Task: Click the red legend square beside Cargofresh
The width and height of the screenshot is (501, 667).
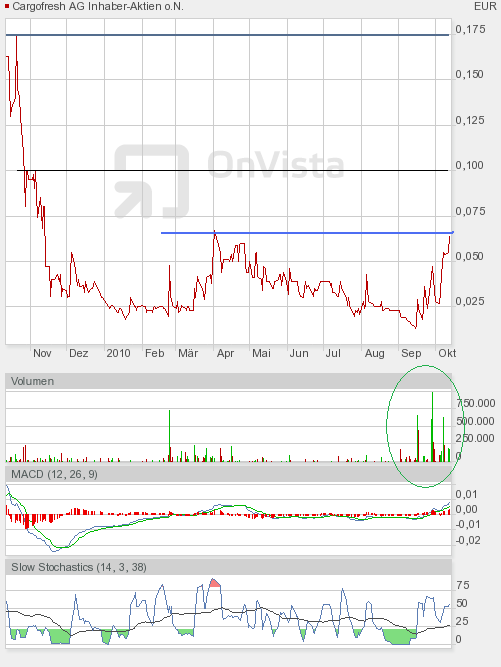Action: point(7,6)
